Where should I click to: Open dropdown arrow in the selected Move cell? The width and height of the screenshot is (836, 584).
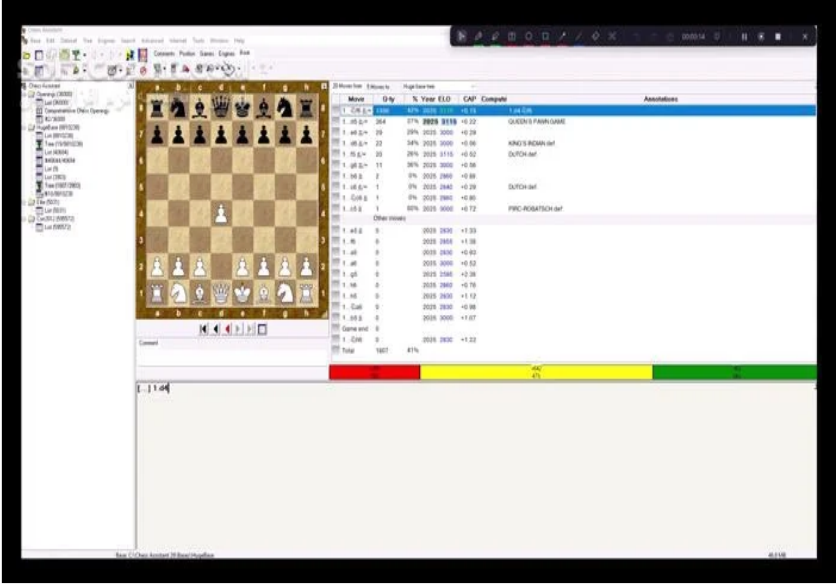click(x=369, y=110)
